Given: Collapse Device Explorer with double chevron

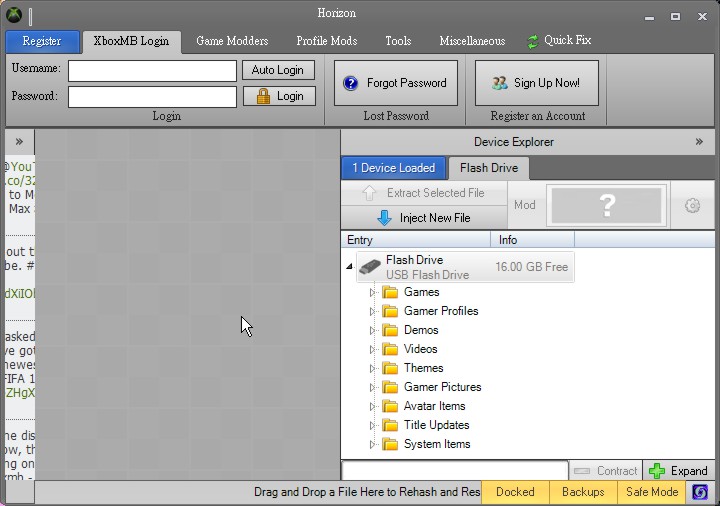Looking at the screenshot, I should (x=699, y=142).
